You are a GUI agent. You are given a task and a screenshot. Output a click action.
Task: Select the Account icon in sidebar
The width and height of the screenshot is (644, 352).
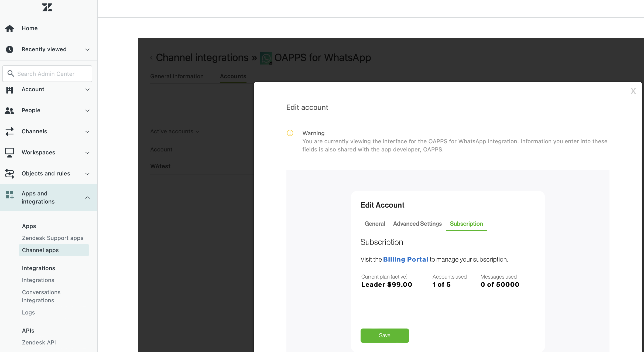pyautogui.click(x=9, y=89)
